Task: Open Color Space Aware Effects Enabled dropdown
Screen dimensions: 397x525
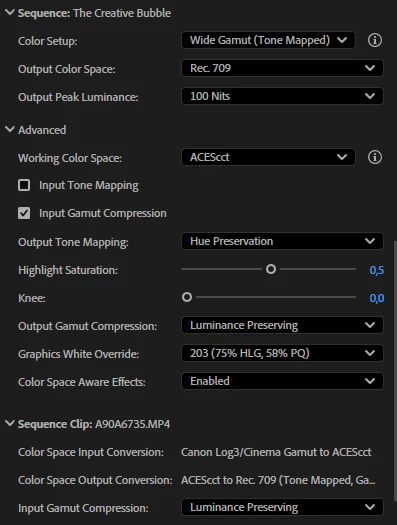Action: tap(282, 381)
